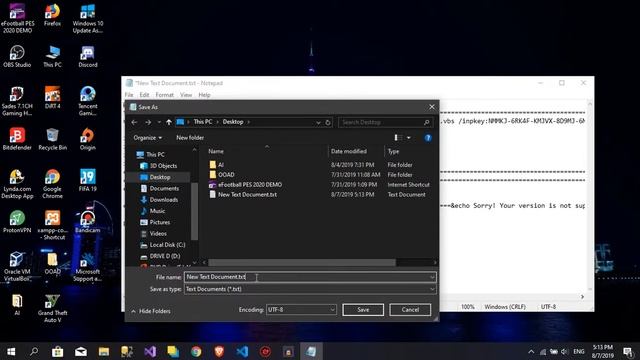Open Notepad Edit menu
The height and width of the screenshot is (360, 640).
tap(144, 95)
